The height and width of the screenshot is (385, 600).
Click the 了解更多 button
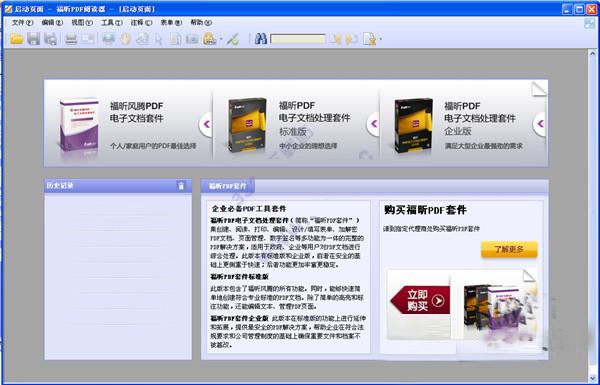(x=509, y=249)
